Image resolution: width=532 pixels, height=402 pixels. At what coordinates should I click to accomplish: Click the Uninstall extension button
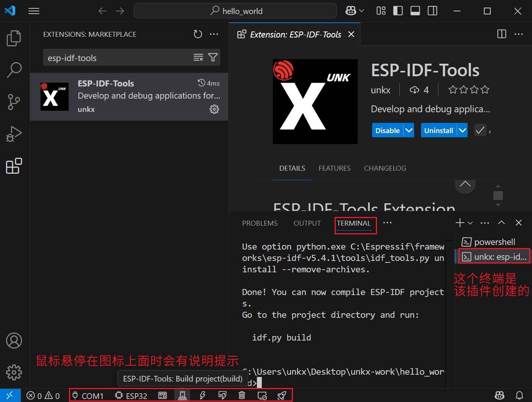[439, 130]
